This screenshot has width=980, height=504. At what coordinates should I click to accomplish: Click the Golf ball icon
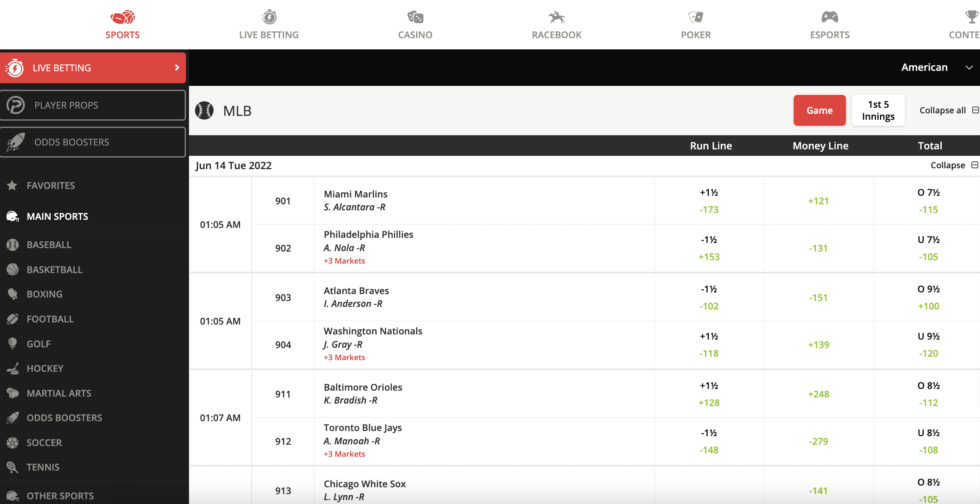coord(12,344)
